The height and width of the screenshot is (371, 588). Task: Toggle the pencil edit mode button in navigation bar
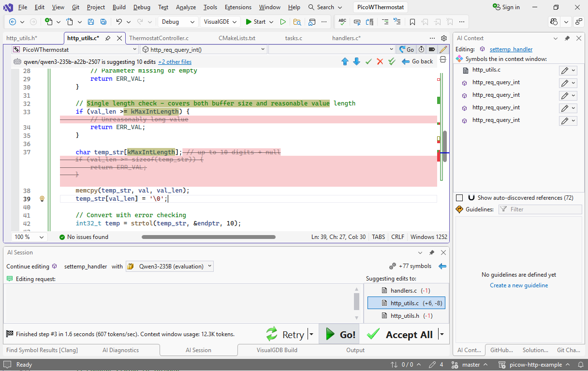(x=443, y=49)
